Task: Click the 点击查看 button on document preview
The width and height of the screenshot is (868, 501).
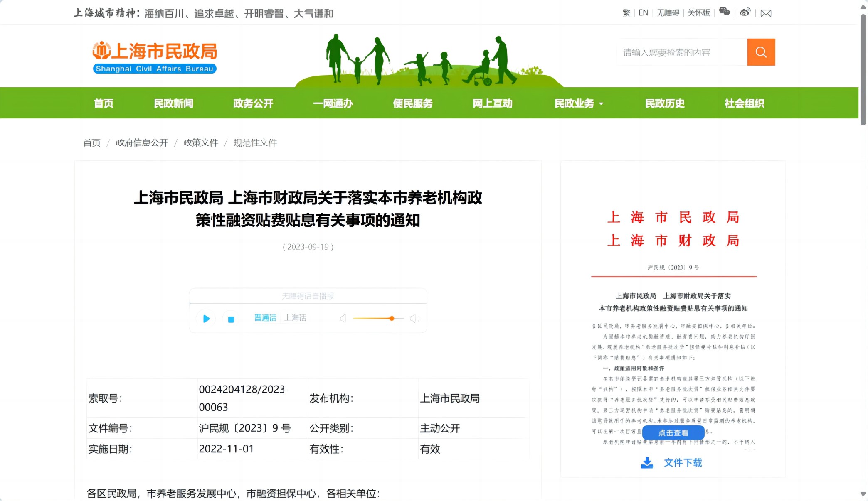Action: [x=673, y=433]
